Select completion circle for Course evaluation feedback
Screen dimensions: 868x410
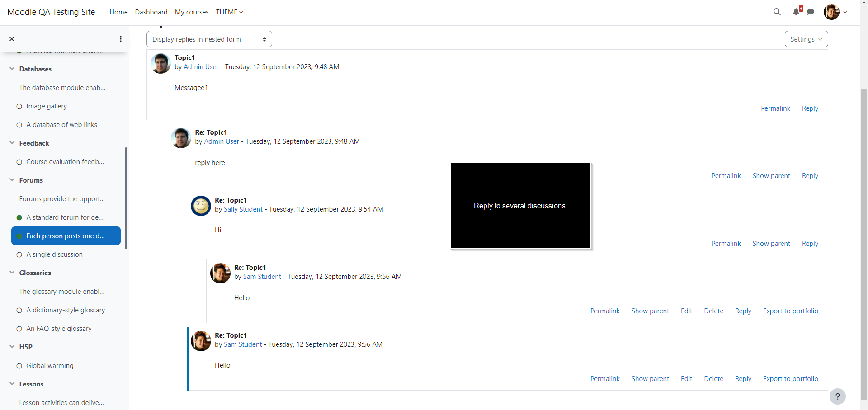[19, 162]
